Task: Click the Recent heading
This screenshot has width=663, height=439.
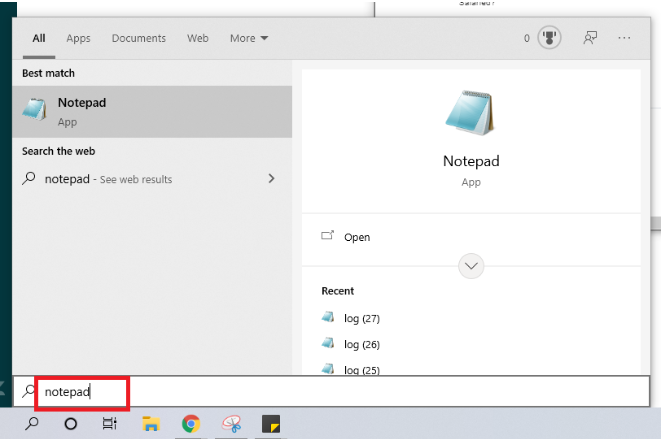Action: click(337, 291)
